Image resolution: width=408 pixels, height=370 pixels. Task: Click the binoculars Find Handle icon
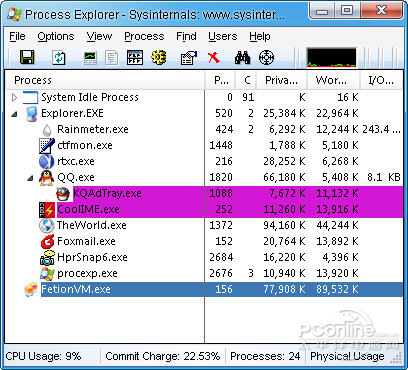point(242,58)
